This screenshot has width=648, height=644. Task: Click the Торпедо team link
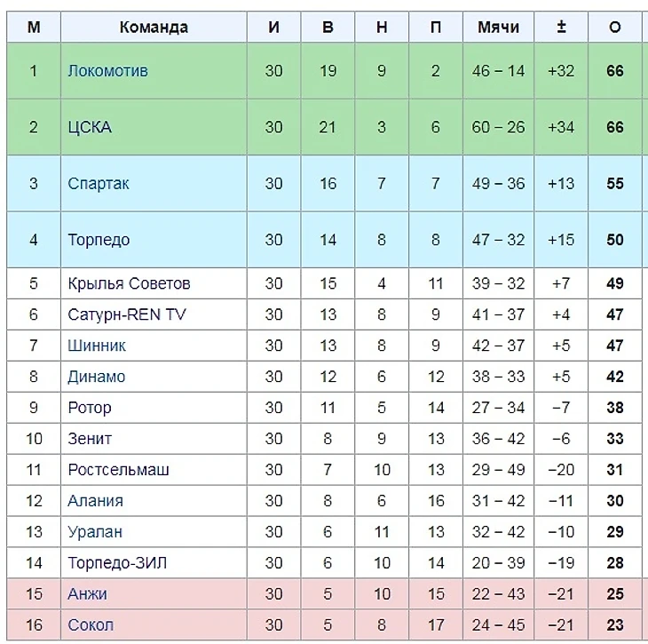point(99,240)
